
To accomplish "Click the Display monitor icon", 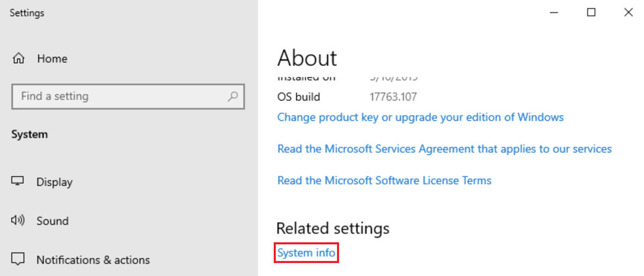I will 18,181.
